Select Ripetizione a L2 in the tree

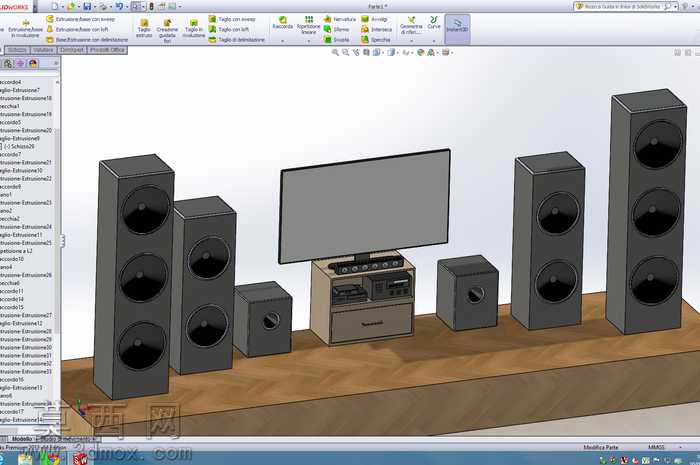click(16, 251)
